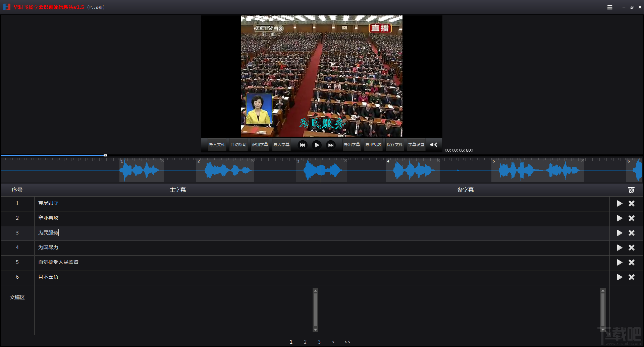This screenshot has width=644, height=347.
Task: Play subtitle row 5 自觉接受人民监督
Action: (620, 262)
